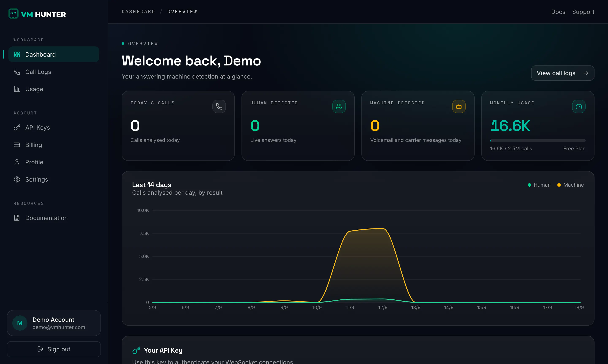Click the Calls analysed today caption
The height and width of the screenshot is (364, 608).
coord(155,140)
